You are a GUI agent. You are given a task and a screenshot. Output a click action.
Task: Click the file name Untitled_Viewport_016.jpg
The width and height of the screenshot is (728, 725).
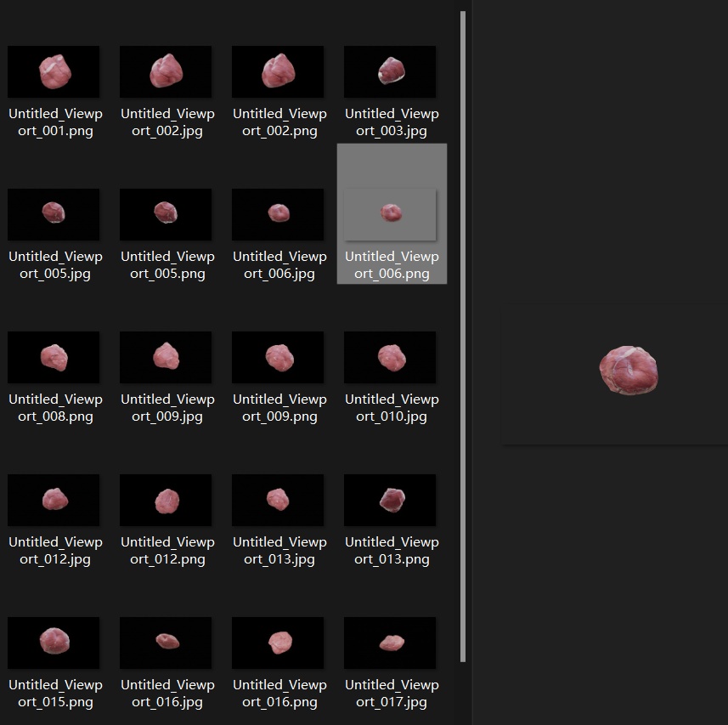coord(167,693)
